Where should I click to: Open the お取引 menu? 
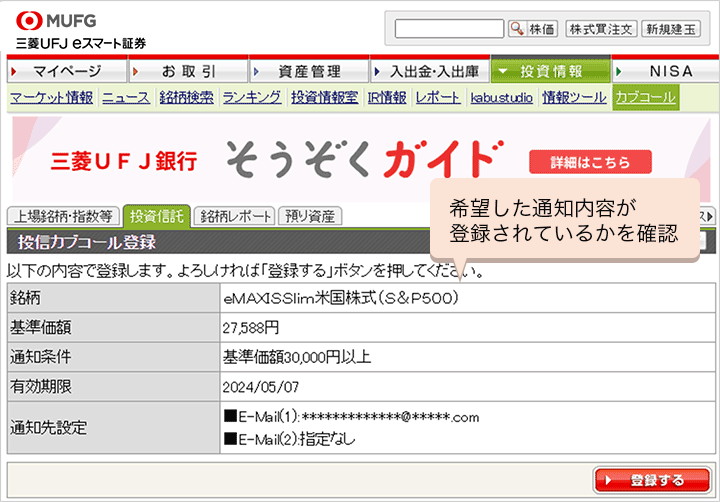click(188, 71)
